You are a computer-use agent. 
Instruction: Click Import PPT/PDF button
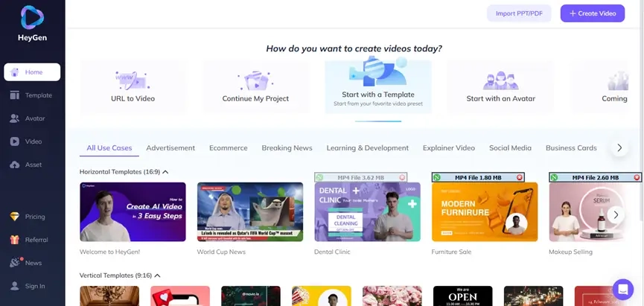[x=519, y=13]
